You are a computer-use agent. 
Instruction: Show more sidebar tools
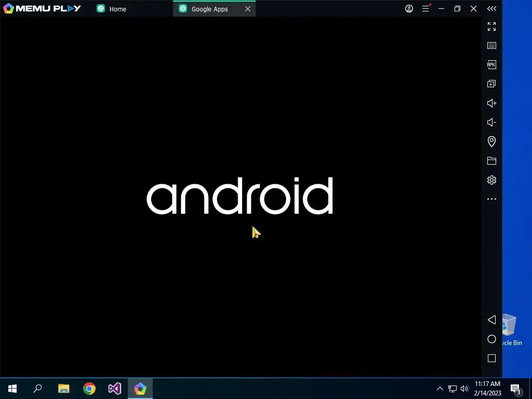[491, 199]
